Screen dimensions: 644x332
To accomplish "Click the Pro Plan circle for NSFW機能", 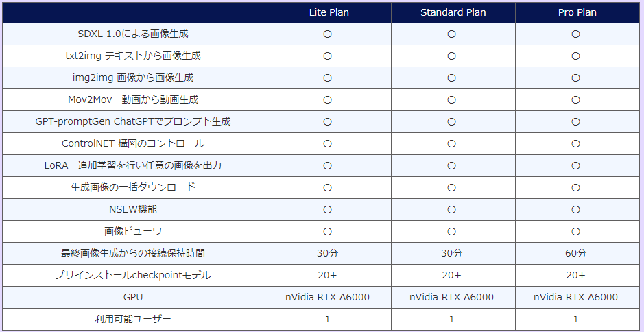I will tap(576, 209).
